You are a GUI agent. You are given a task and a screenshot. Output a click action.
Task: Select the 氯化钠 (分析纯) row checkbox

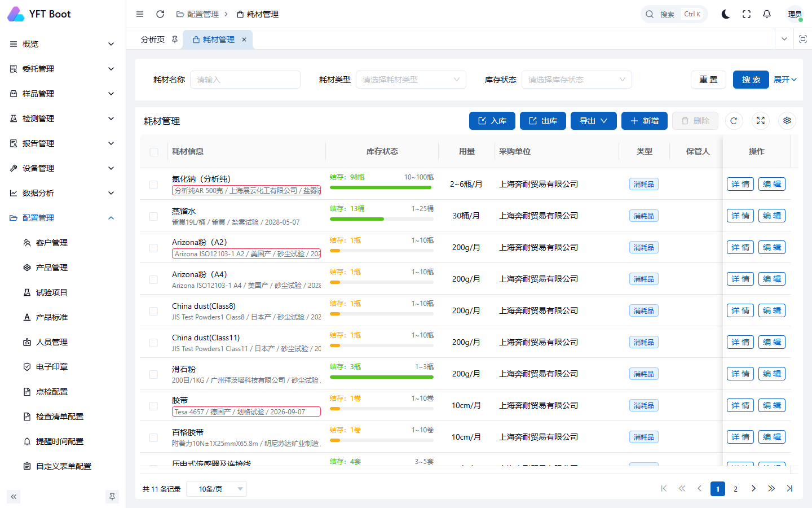[153, 185]
